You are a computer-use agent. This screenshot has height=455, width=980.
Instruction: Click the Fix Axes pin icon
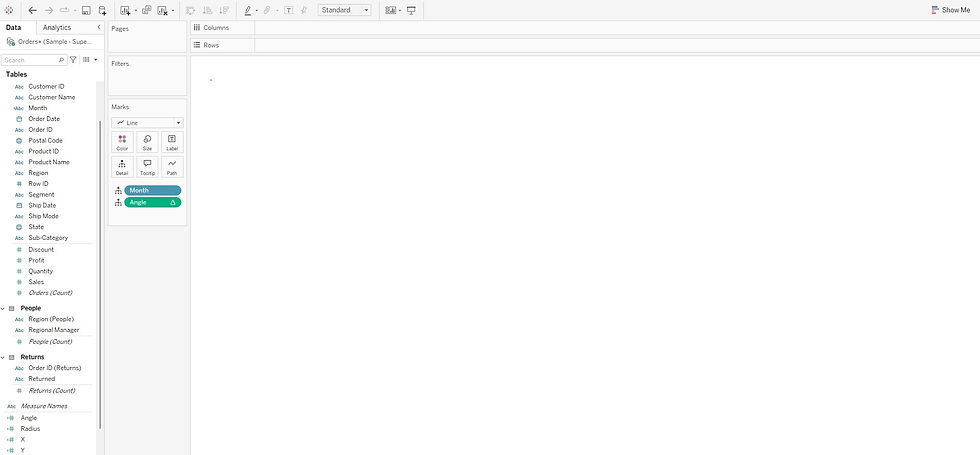click(304, 10)
